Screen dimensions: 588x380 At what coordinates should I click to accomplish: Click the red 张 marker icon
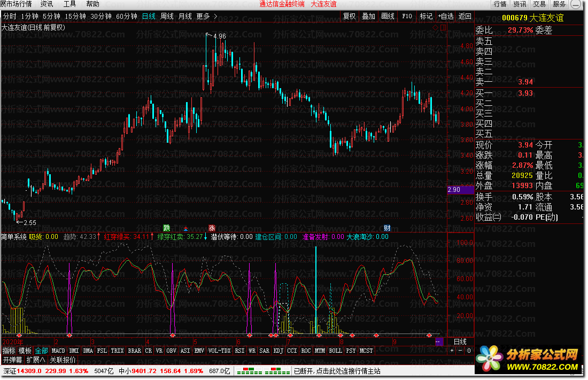(x=212, y=228)
